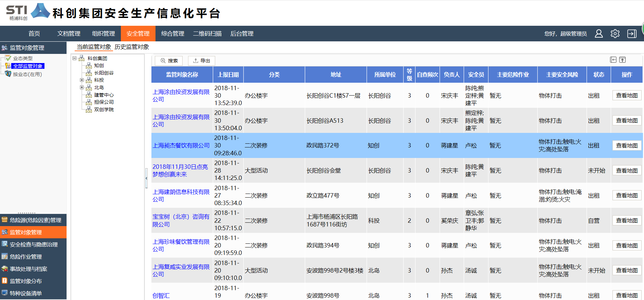Click the logout arrow icon
The height and width of the screenshot is (300, 644).
tap(631, 34)
